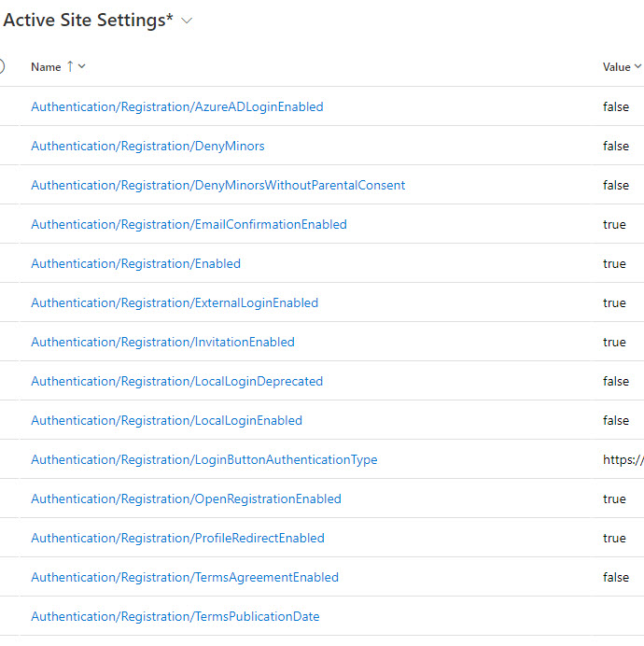The width and height of the screenshot is (644, 646).
Task: Open Authentication/Registration/AzureADLoginEnabled setting
Action: click(177, 106)
